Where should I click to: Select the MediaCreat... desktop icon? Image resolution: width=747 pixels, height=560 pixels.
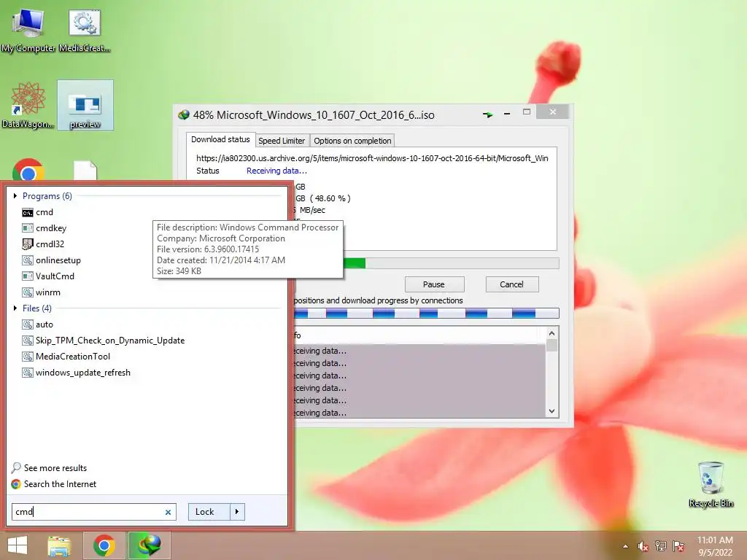click(x=85, y=29)
